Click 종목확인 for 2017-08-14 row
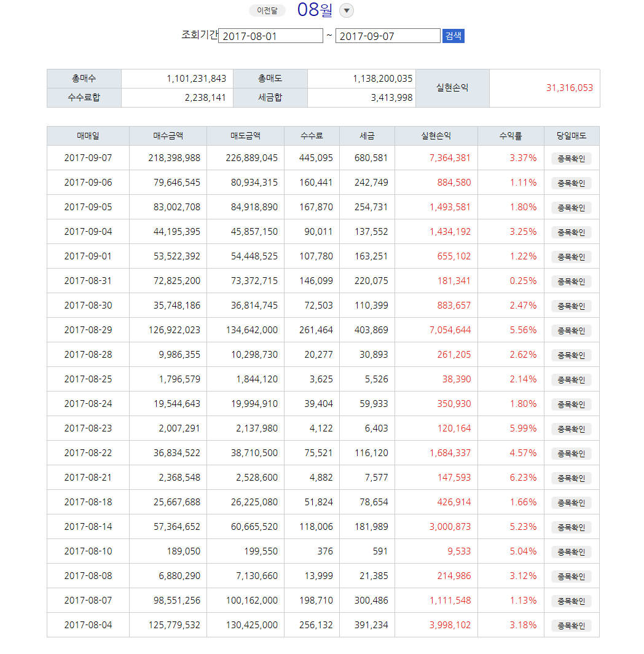The height and width of the screenshot is (654, 644). pyautogui.click(x=571, y=527)
